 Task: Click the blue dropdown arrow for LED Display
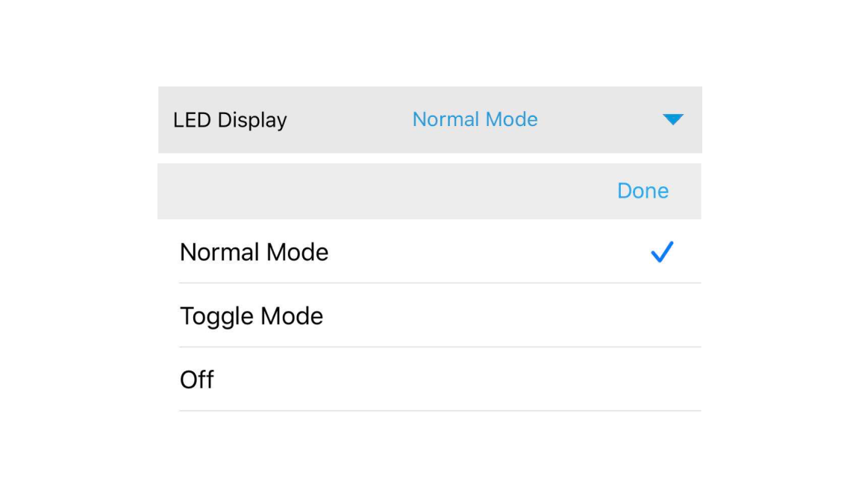point(672,119)
